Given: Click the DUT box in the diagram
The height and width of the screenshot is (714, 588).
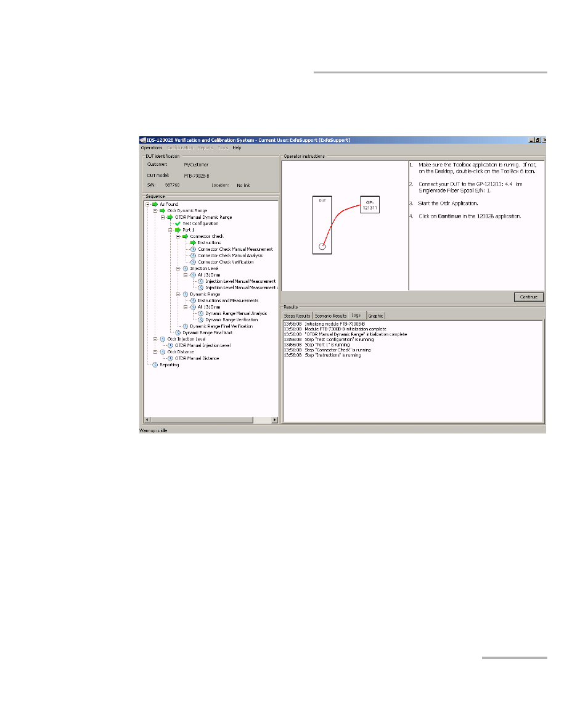Looking at the screenshot, I should click(322, 225).
